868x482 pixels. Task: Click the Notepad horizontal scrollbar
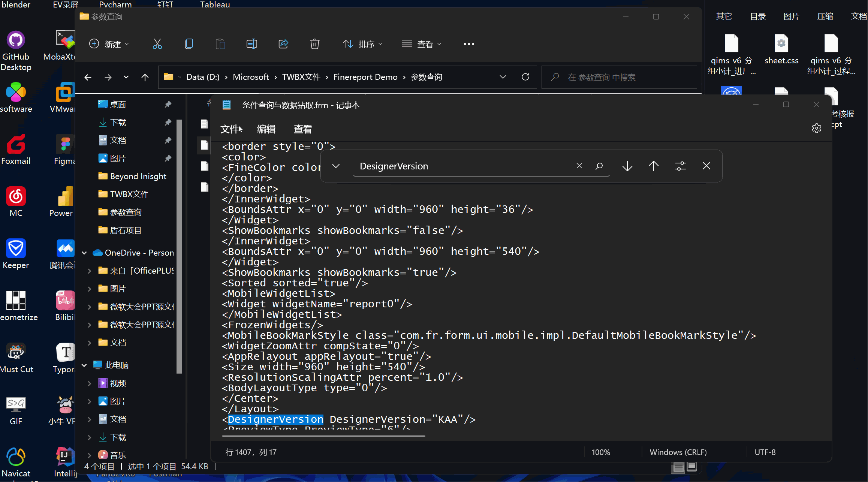(323, 436)
